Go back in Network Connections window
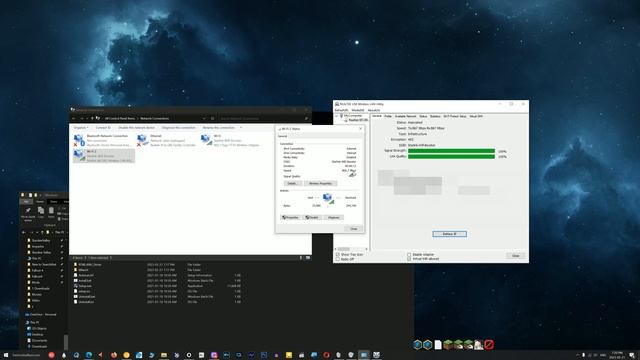 point(74,118)
